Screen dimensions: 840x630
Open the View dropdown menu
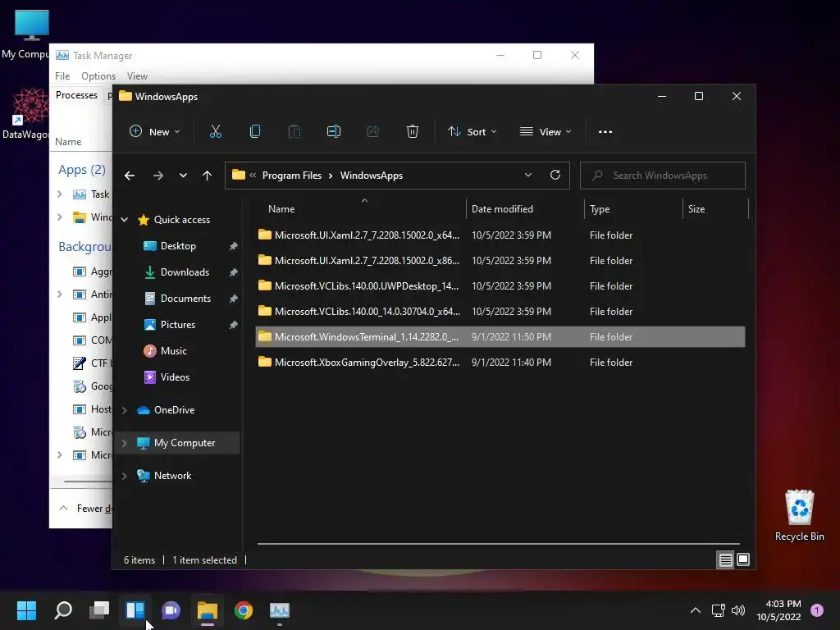(x=546, y=132)
